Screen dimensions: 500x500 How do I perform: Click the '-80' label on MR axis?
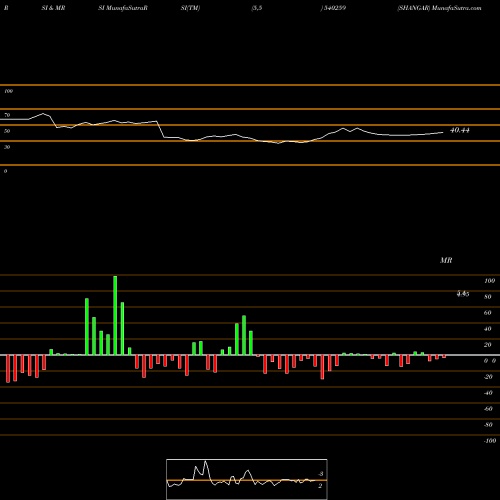488,425
